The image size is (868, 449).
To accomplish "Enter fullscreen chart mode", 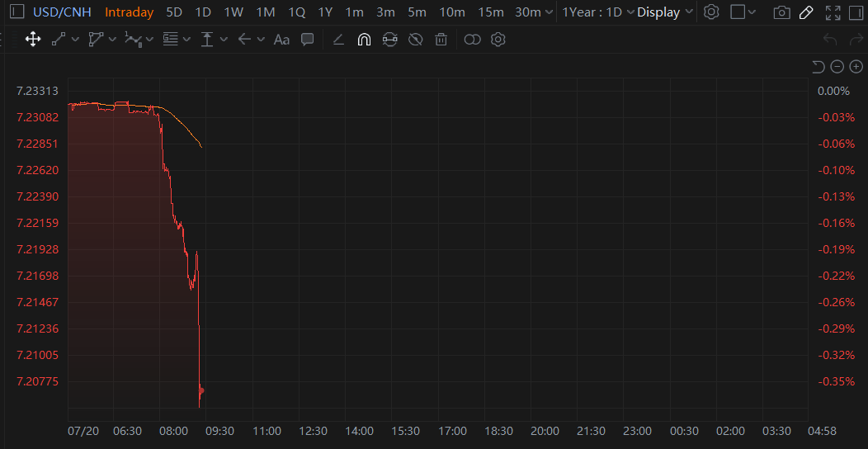I will coord(833,12).
